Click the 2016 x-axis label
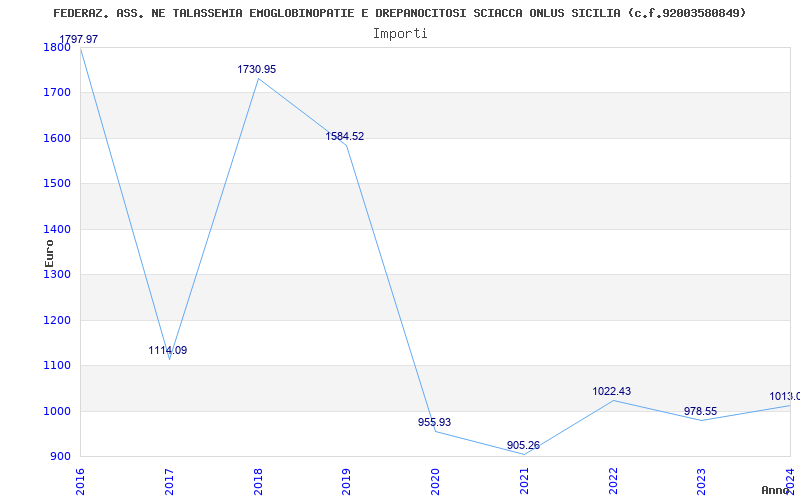This screenshot has width=800, height=500. click(x=80, y=481)
